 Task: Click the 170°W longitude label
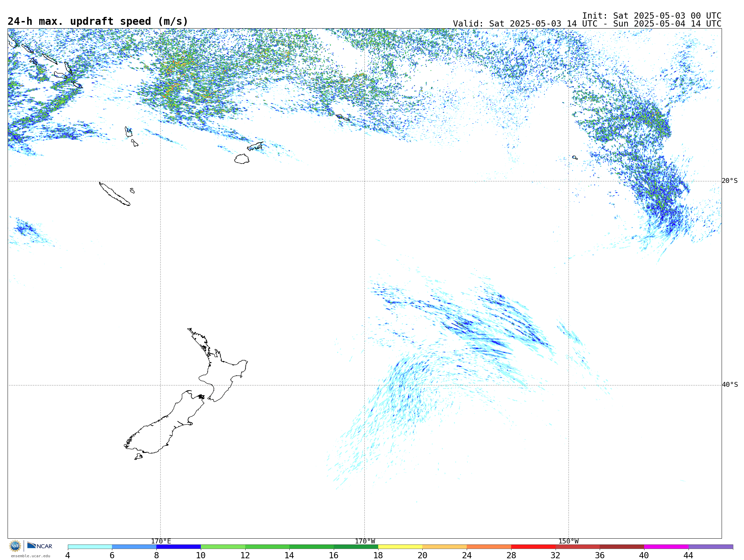coord(365,541)
